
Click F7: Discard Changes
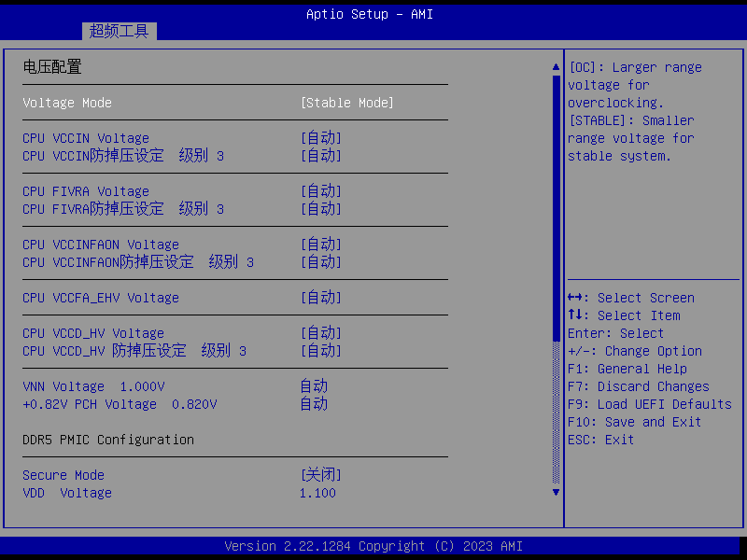tap(638, 386)
